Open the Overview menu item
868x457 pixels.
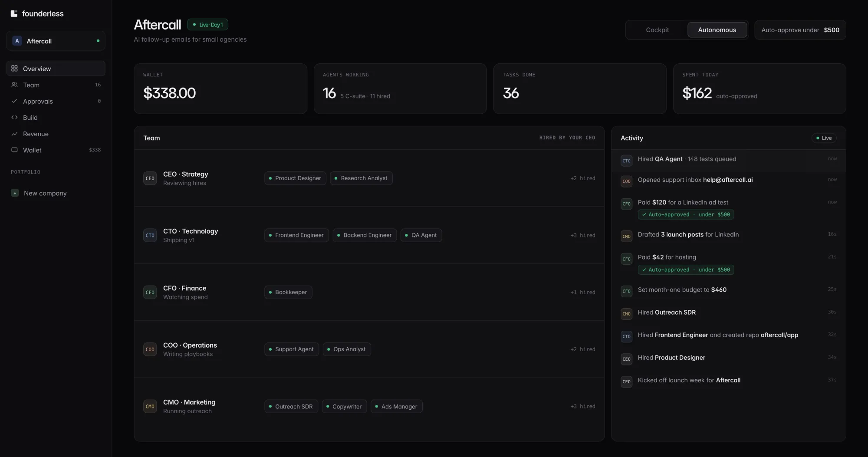coord(56,69)
